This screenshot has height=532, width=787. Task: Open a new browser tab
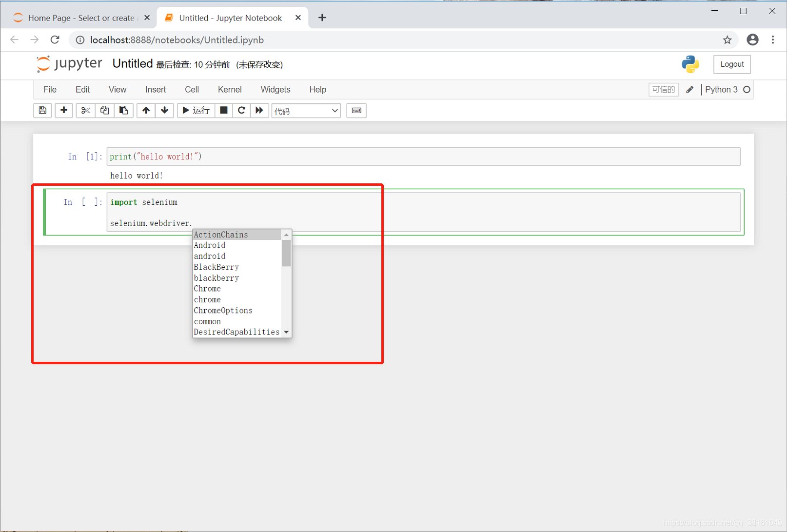point(322,18)
